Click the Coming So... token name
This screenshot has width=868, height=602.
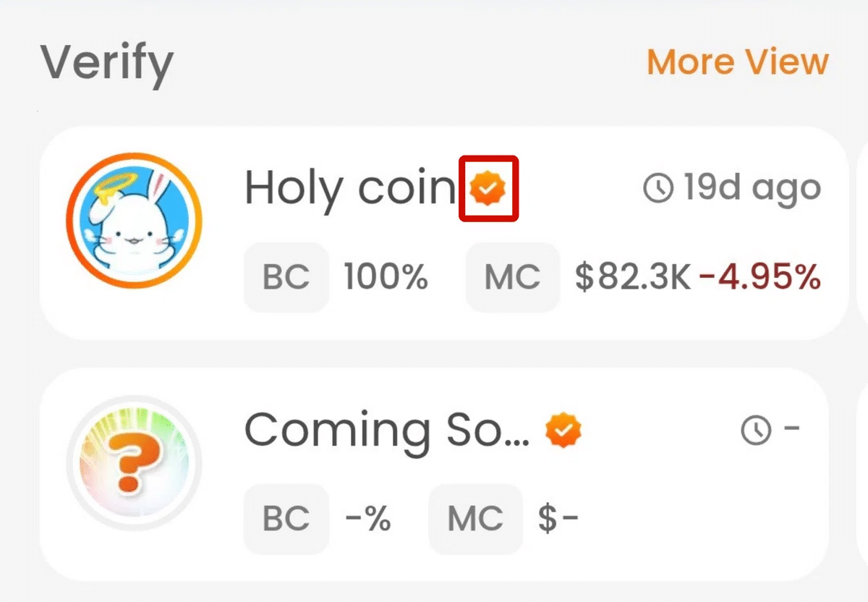[387, 431]
